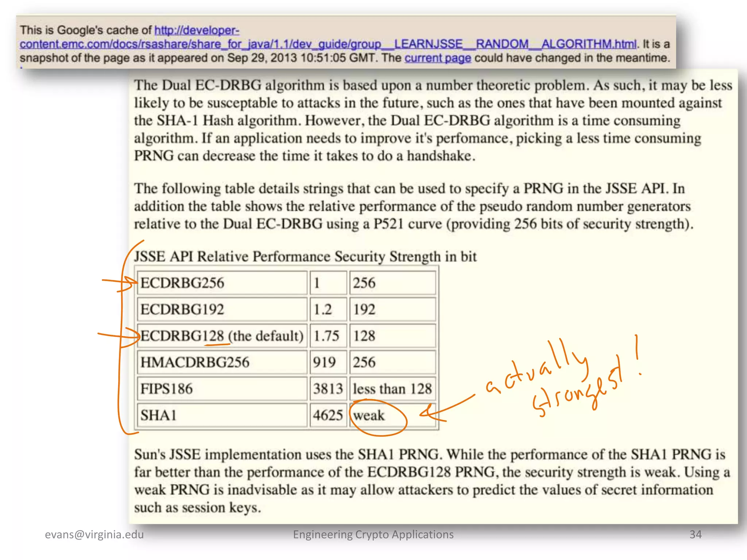Select the 'ECDRBG128 (the default)' cell
Screen dimensions: 747x560
pyautogui.click(x=221, y=336)
